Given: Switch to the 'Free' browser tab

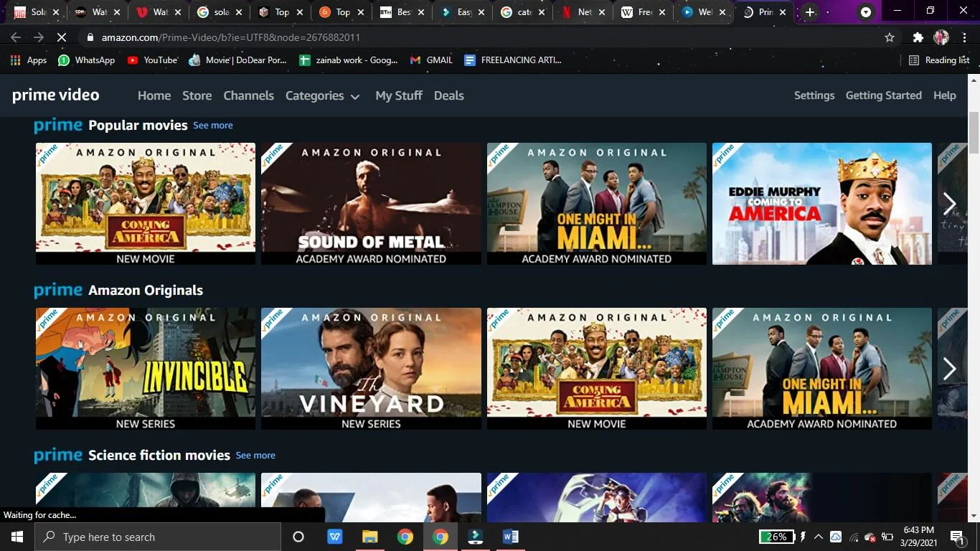Looking at the screenshot, I should tap(645, 12).
